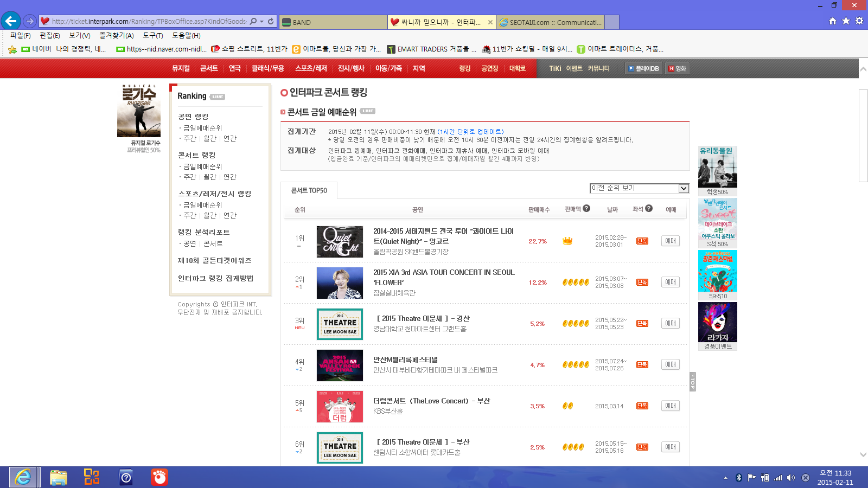The height and width of the screenshot is (488, 868).
Task: Launch Internet Explorer from the taskbar
Action: (x=23, y=477)
